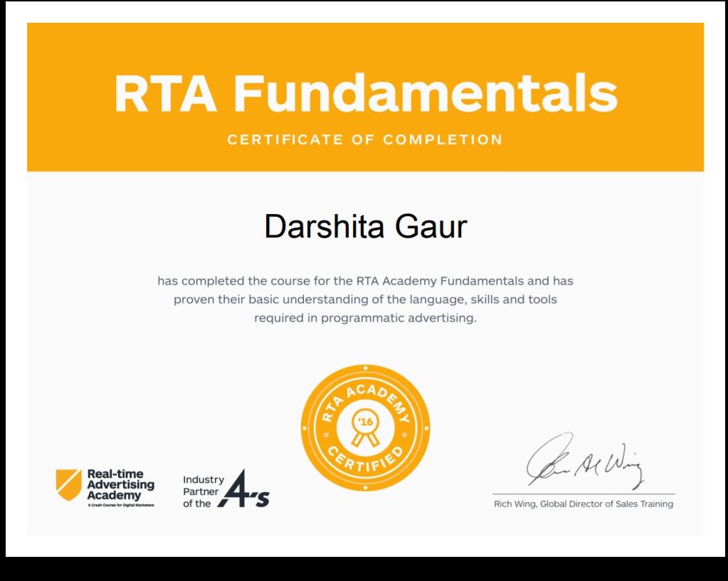Click the Rich Wing signature
Viewport: 728px width, 581px height.
point(585,462)
